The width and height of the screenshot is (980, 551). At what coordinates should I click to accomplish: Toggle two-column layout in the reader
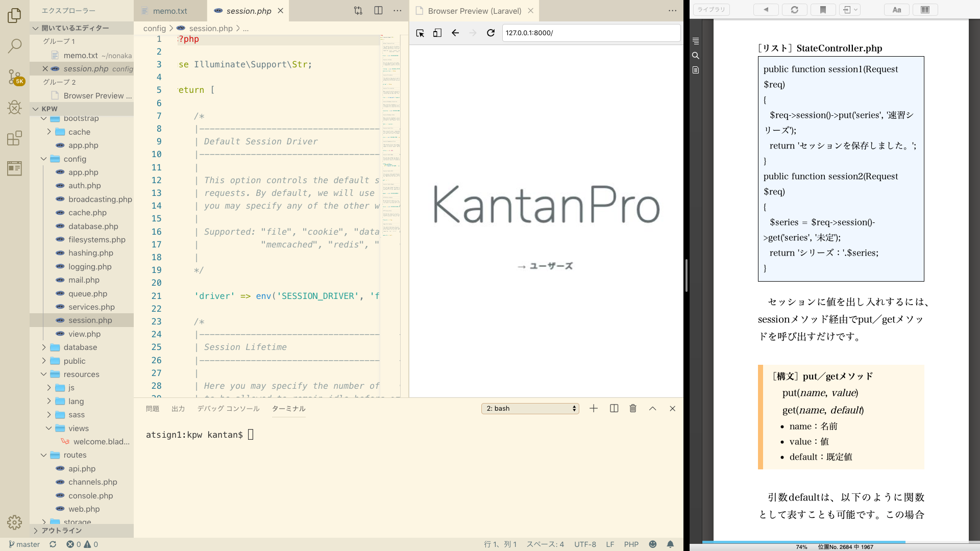925,10
